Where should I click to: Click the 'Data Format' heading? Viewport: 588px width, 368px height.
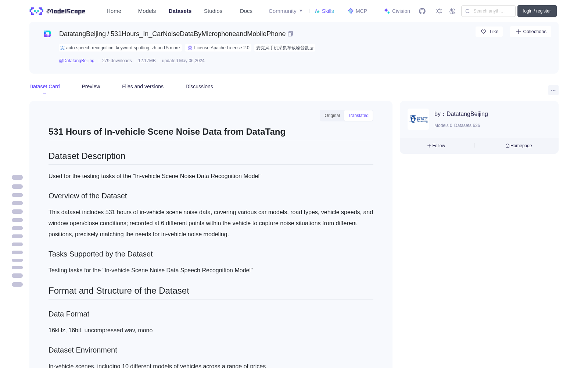[69, 314]
